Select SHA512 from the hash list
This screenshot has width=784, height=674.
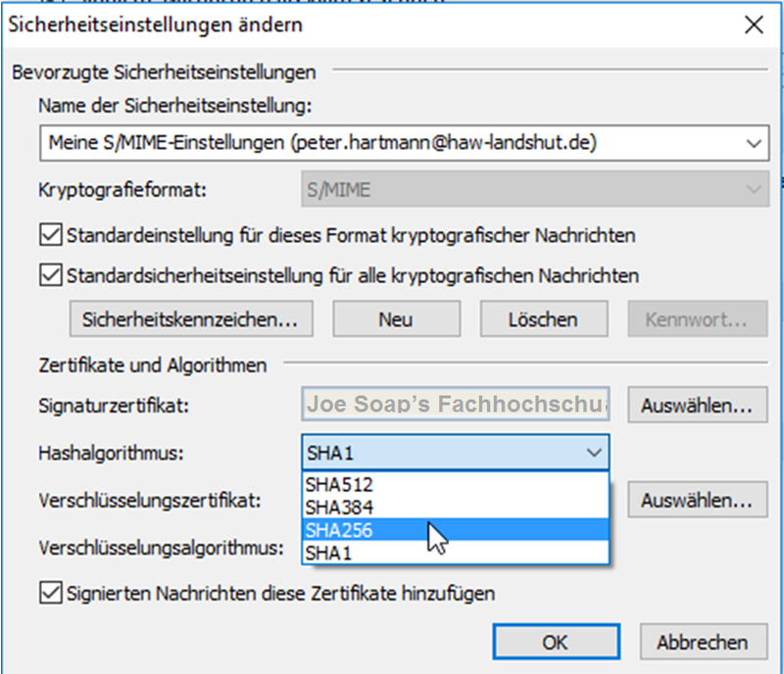339,485
